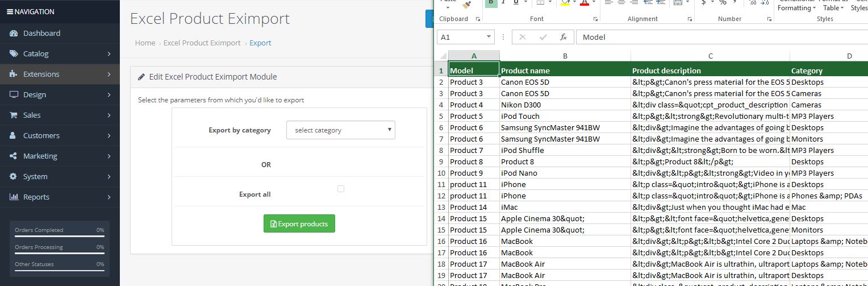Click the Merge & Center icon

click(678, 3)
